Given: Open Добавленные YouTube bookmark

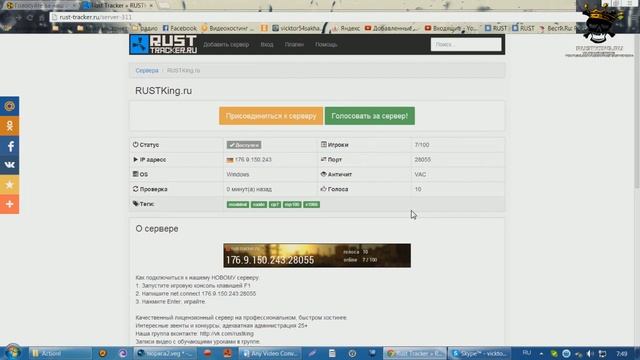Looking at the screenshot, I should (x=391, y=28).
